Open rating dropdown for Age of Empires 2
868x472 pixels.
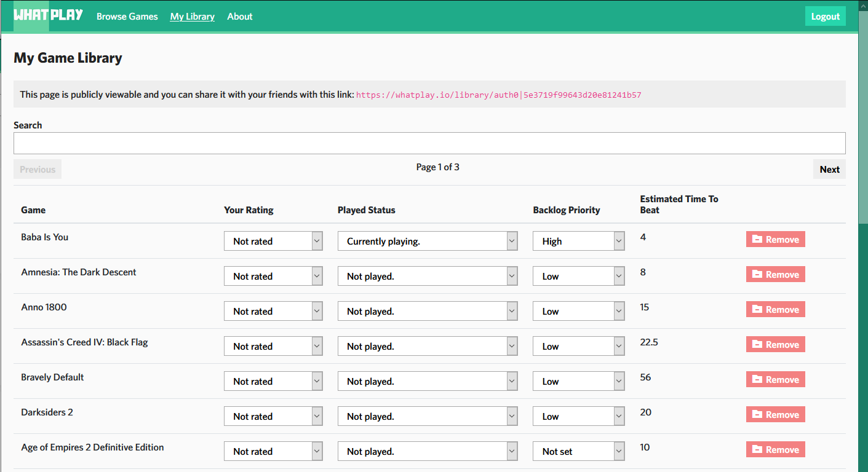tap(273, 452)
